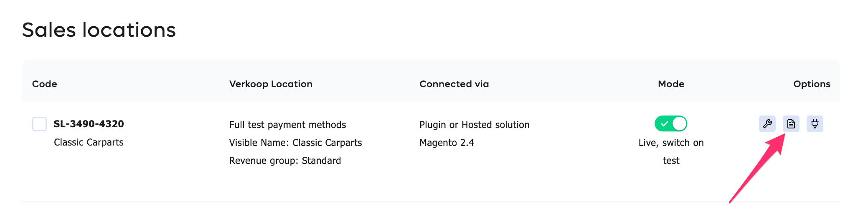
Task: Select the Full test payment methods text
Action: pos(287,125)
